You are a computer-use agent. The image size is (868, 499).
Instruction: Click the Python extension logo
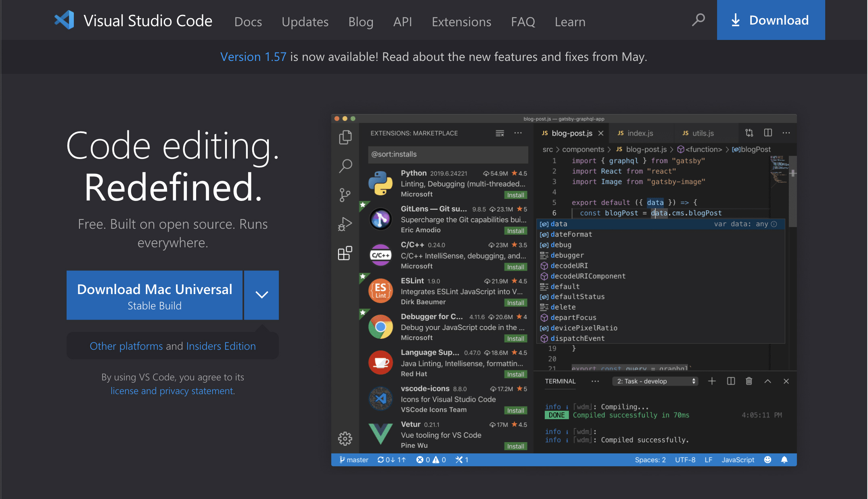[x=381, y=183]
